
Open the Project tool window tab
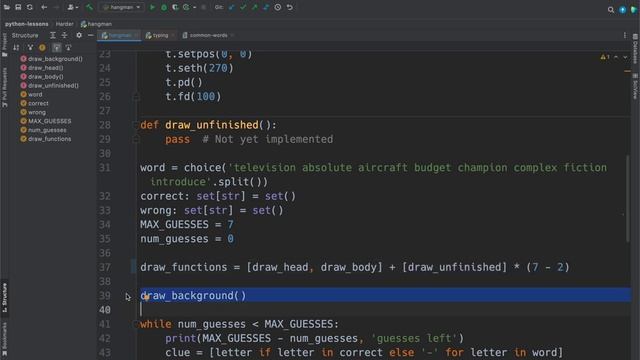[x=4, y=45]
